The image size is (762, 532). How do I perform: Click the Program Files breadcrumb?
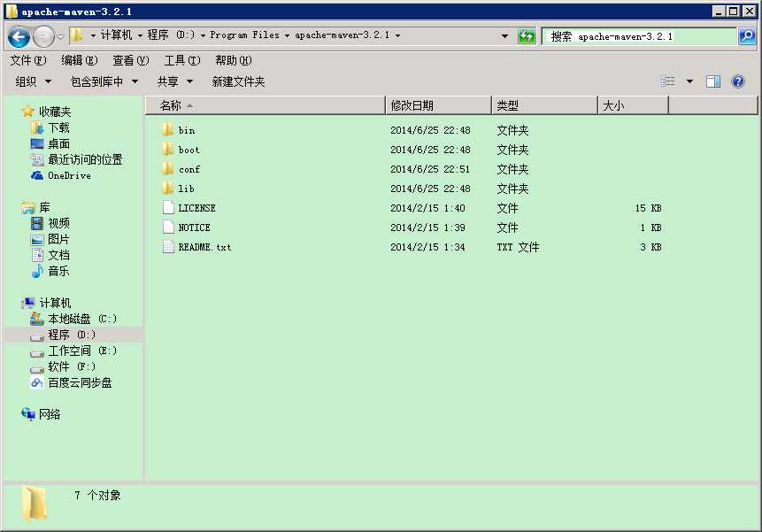(244, 35)
